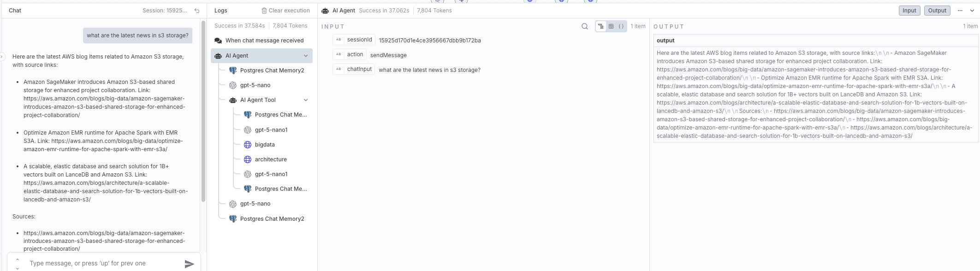Collapse the AI Agent Tool branch

click(x=306, y=100)
